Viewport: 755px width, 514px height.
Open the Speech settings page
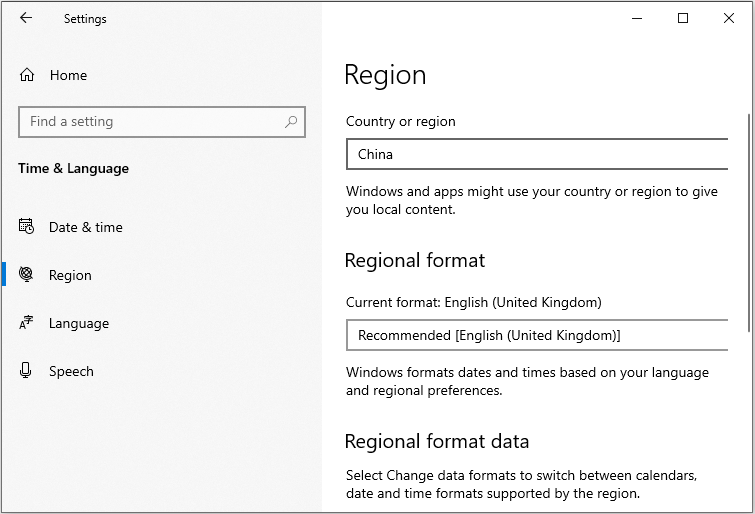pos(71,371)
